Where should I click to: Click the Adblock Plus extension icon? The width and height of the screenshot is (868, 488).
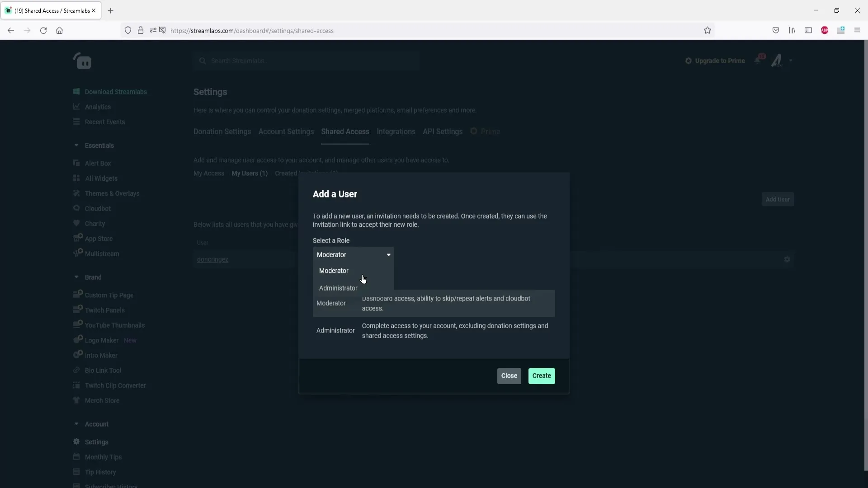point(825,31)
